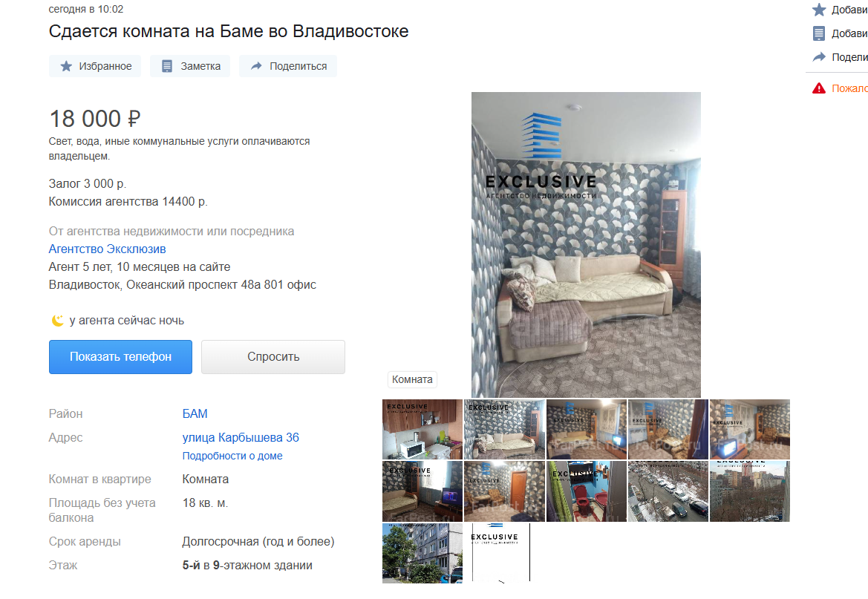The image size is (868, 599).
Task: Click the note icon in right sidebar
Action: point(819,33)
